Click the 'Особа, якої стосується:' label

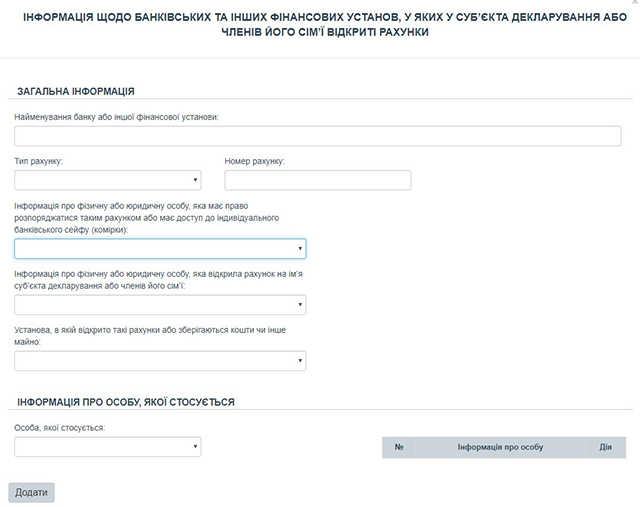point(60,428)
